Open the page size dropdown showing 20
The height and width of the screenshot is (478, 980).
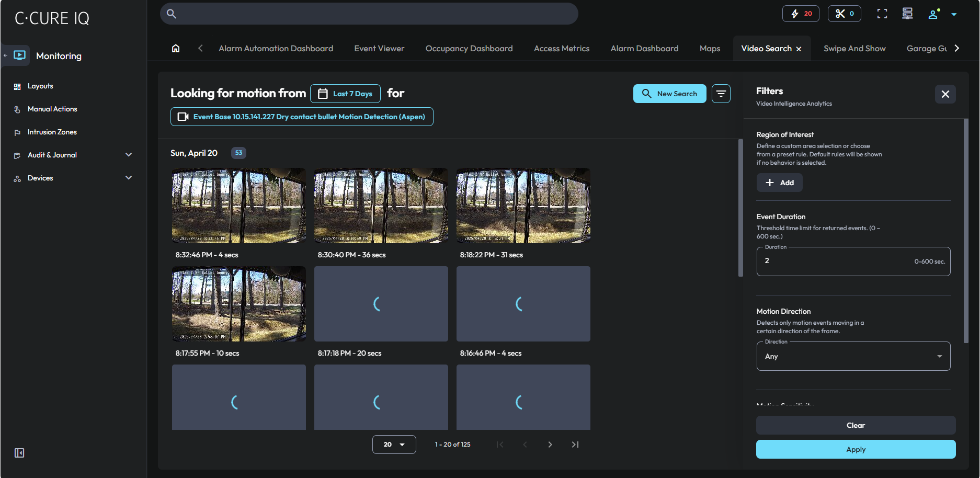pos(394,444)
